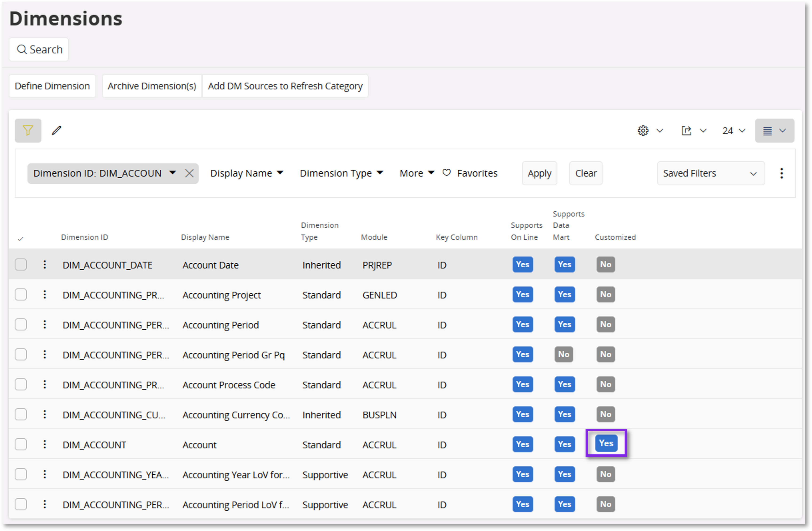
Task: Select the DIM_ACCOUNT row checkbox
Action: pyautogui.click(x=21, y=445)
